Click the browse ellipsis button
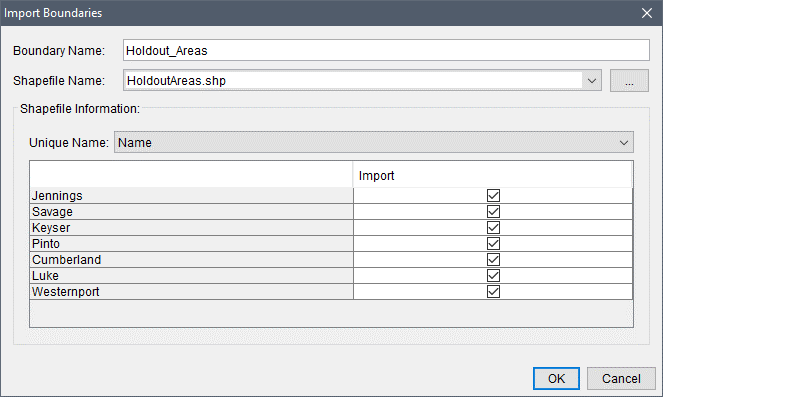Image resolution: width=794 pixels, height=397 pixels. pyautogui.click(x=629, y=81)
